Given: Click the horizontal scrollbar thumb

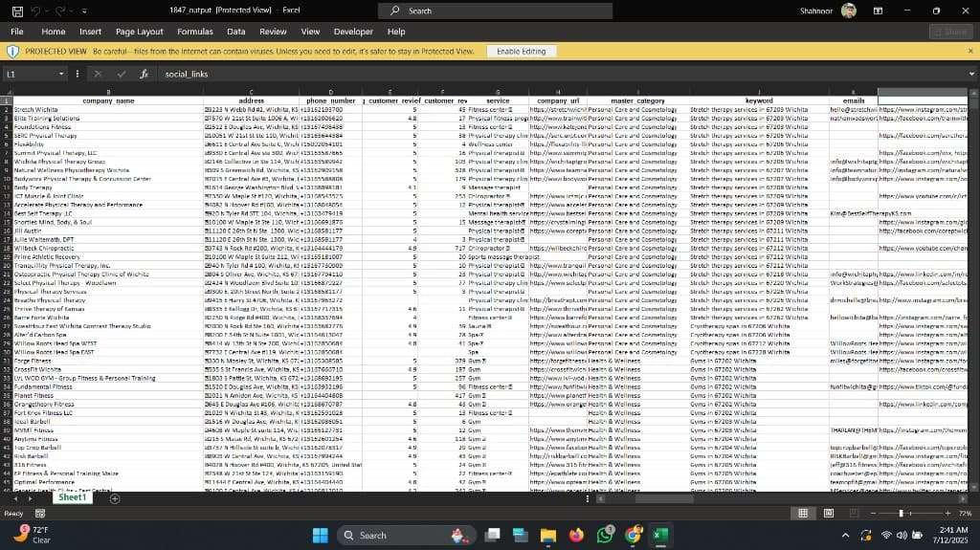Looking at the screenshot, I should click(x=664, y=498).
